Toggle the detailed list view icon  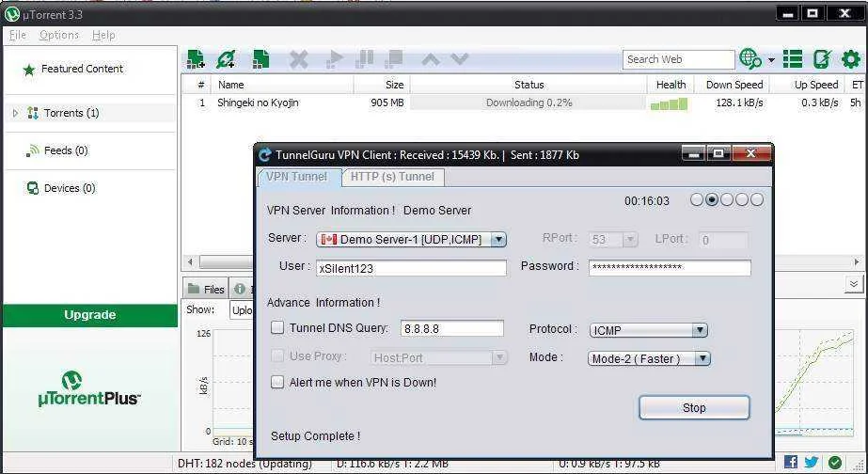point(793,59)
